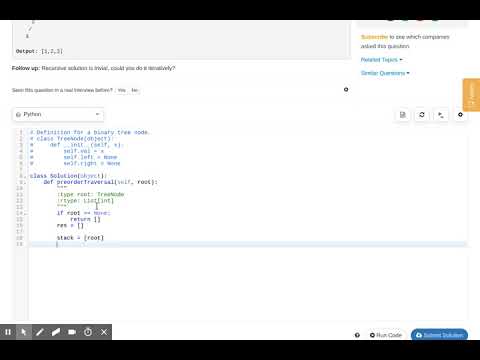Viewport: 480px width, 360px height.
Task: Click the Run Code button
Action: point(386,335)
